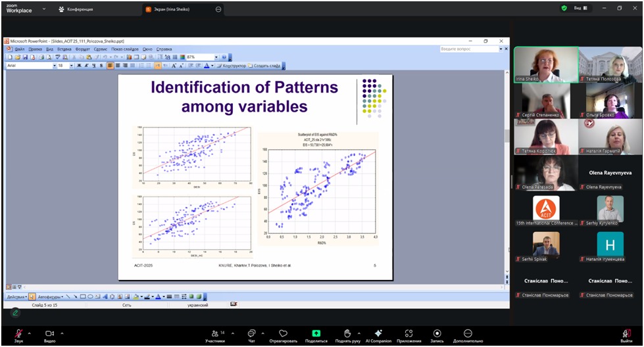The height and width of the screenshot is (347, 644).
Task: Click the Отреагировать reactions heart icon
Action: [x=283, y=334]
